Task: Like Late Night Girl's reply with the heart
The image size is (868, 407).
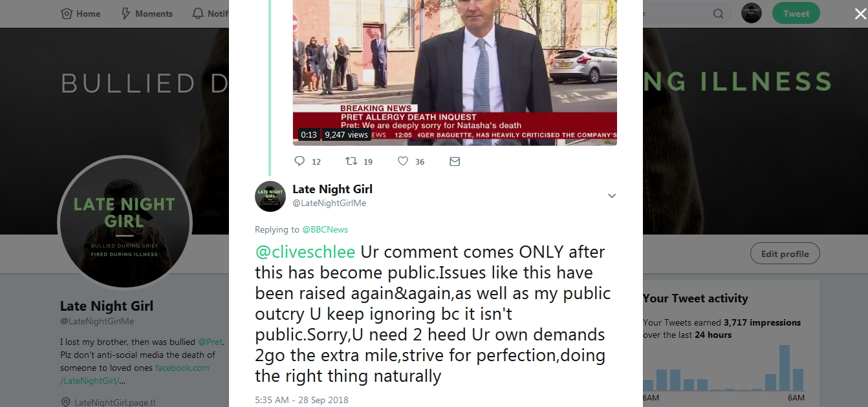Action: click(403, 161)
